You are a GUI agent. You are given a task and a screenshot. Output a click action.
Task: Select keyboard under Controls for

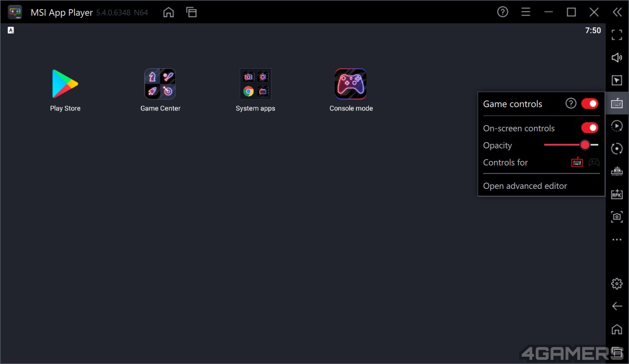[577, 162]
